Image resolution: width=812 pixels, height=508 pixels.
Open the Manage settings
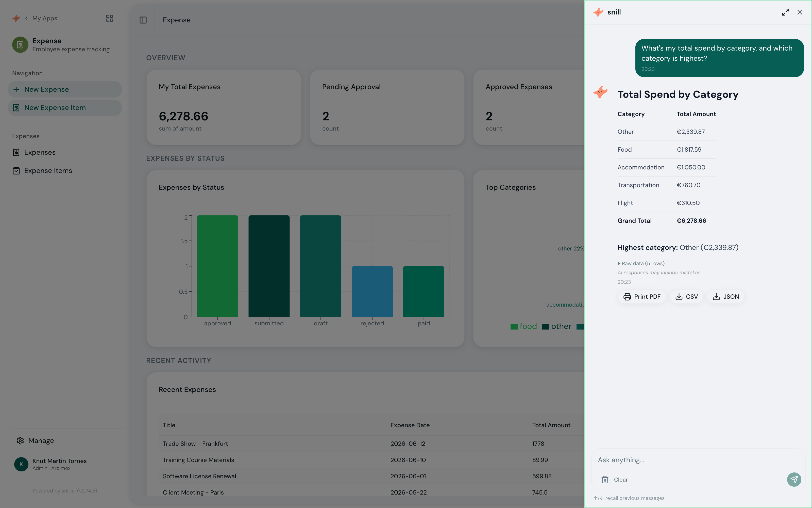coord(41,440)
